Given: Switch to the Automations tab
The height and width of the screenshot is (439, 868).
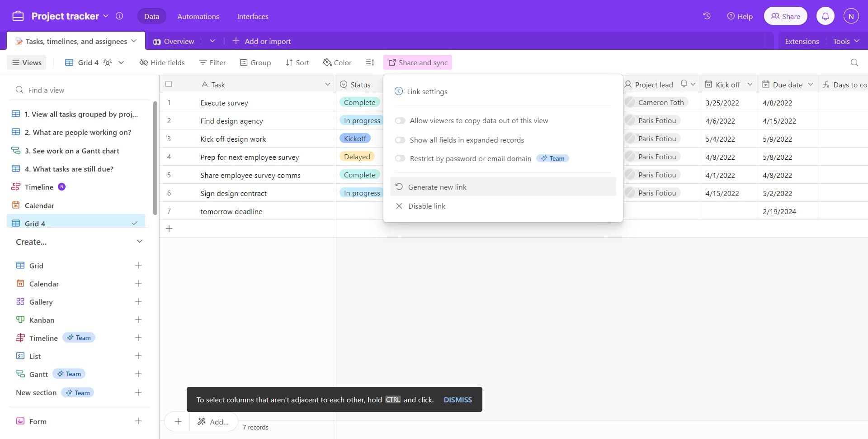Looking at the screenshot, I should click(x=198, y=16).
